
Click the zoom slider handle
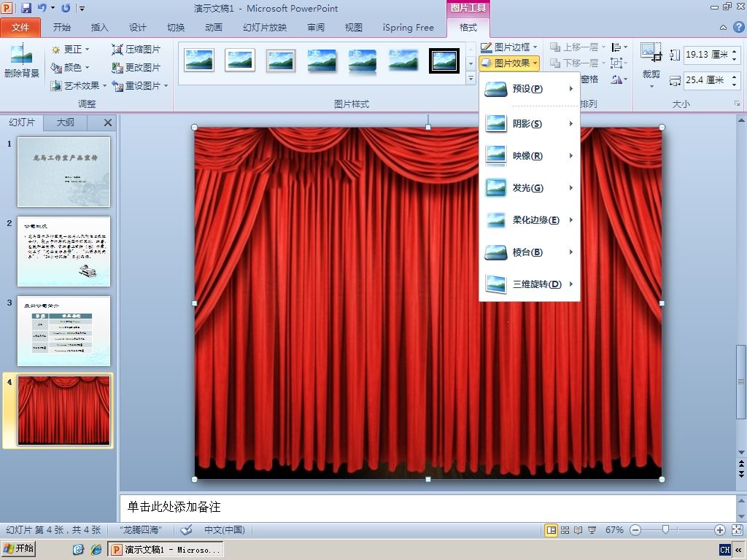(665, 529)
